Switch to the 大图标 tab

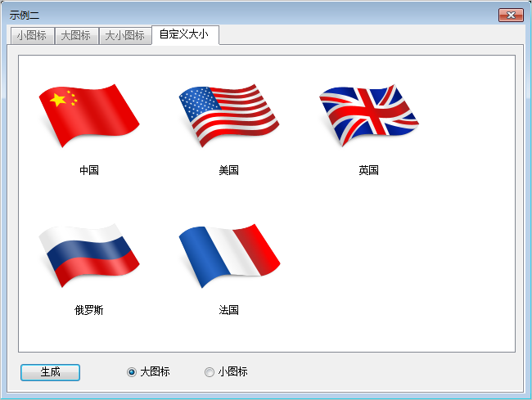(76, 36)
